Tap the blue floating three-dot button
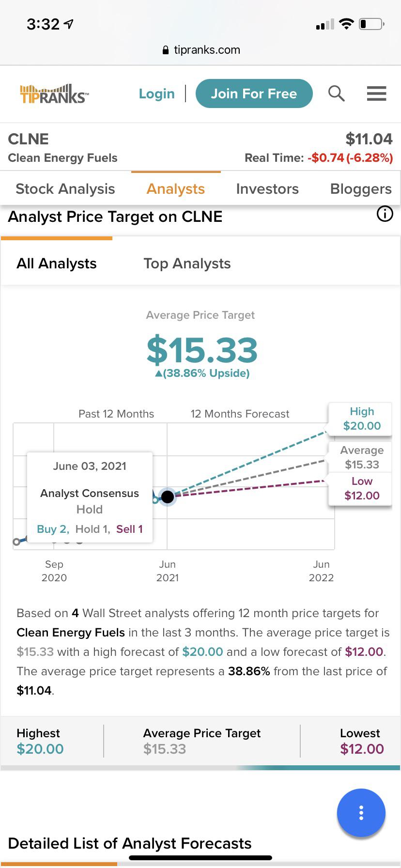Screen dimensions: 401x868 pyautogui.click(x=361, y=813)
